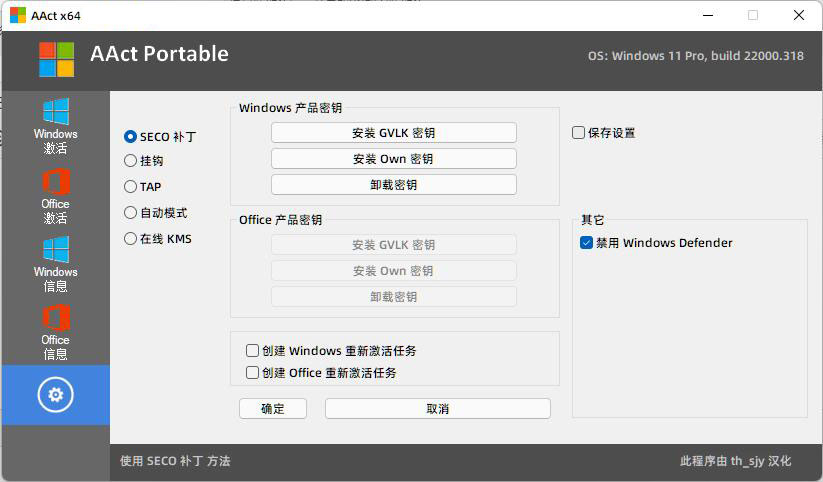Choose the TAP activation method
This screenshot has height=482, width=823.
(131, 186)
